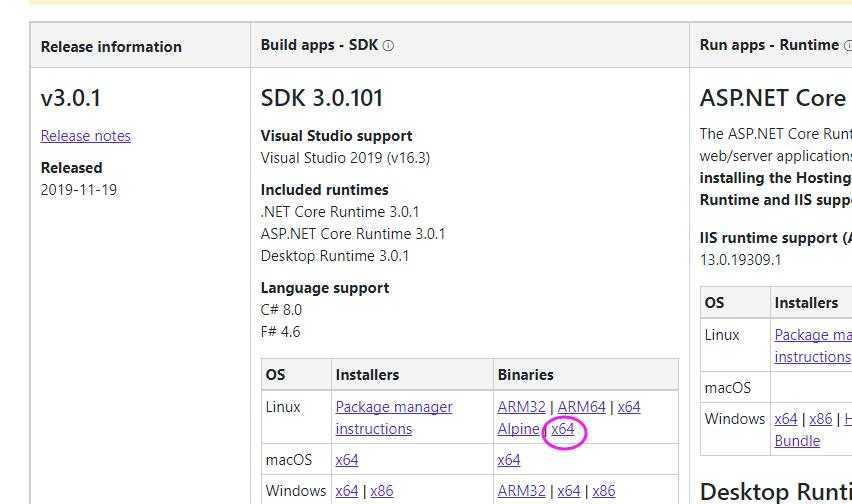The width and height of the screenshot is (852, 504).
Task: Click the 'Desktop Runtime 3.0.1' text
Action: click(335, 256)
